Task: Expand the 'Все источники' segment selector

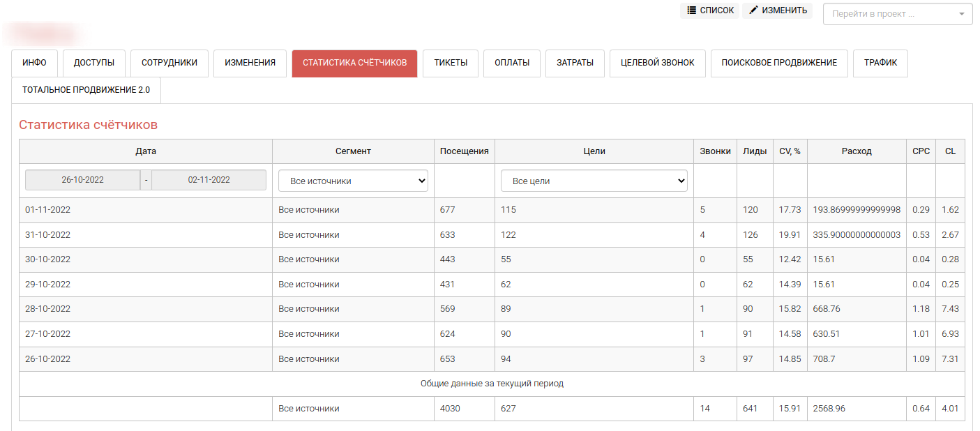Action: 353,181
